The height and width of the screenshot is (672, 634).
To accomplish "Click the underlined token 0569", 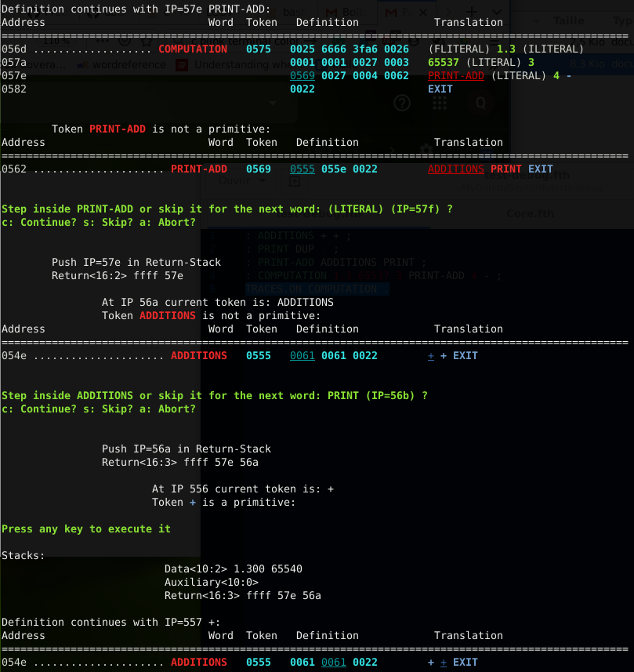I will (303, 75).
